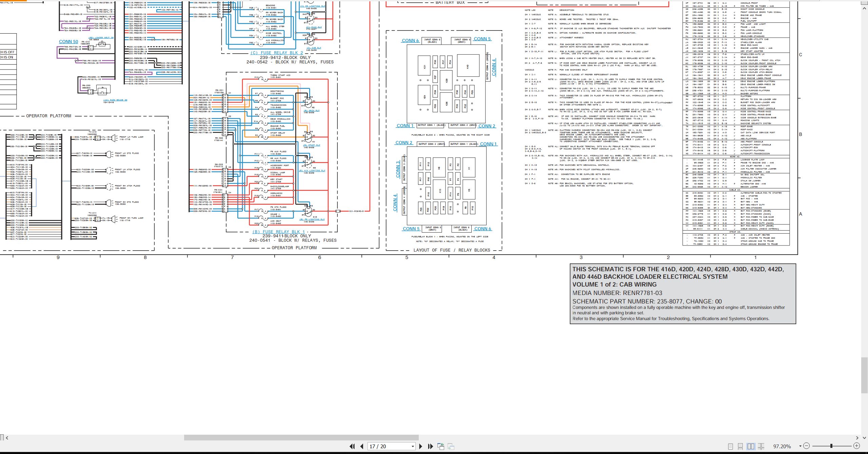Screen dimensions: 868x454
Task: Follow the (B) AUX LIGHTING RLY link
Action: tap(312, 171)
